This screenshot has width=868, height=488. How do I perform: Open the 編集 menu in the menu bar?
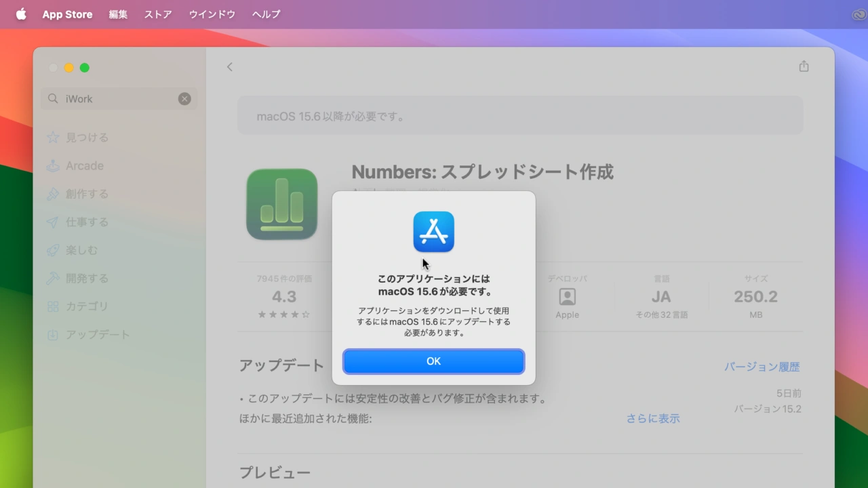click(x=118, y=14)
